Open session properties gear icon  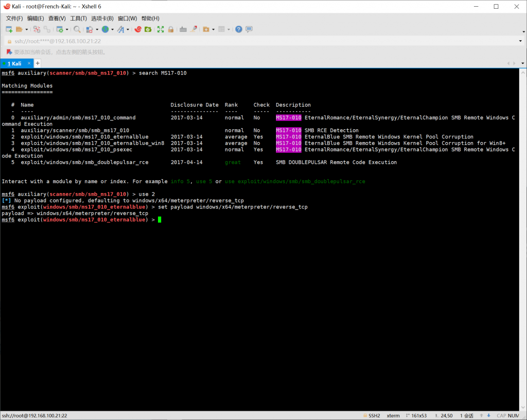tap(60, 29)
